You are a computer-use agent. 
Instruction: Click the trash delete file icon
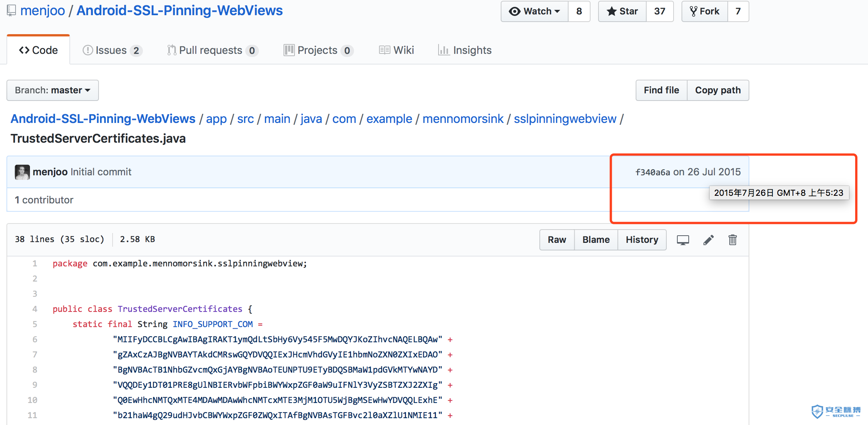click(x=733, y=240)
